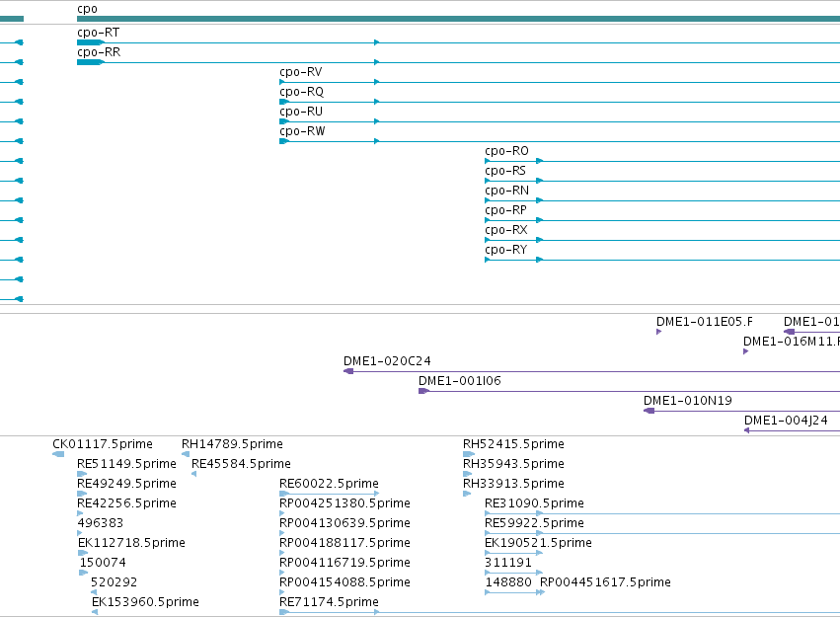This screenshot has width=840, height=617.
Task: Select EST RP004130639.5prime
Action: coord(344,523)
